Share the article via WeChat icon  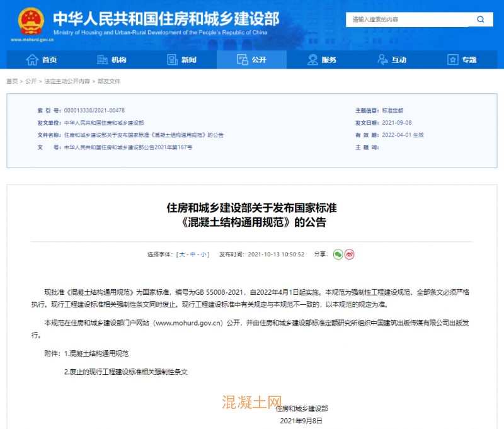(338, 255)
